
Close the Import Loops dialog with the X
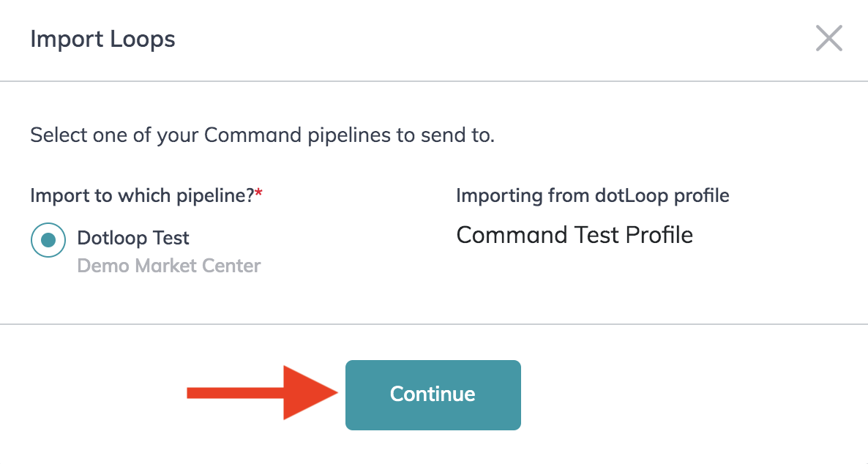click(828, 38)
